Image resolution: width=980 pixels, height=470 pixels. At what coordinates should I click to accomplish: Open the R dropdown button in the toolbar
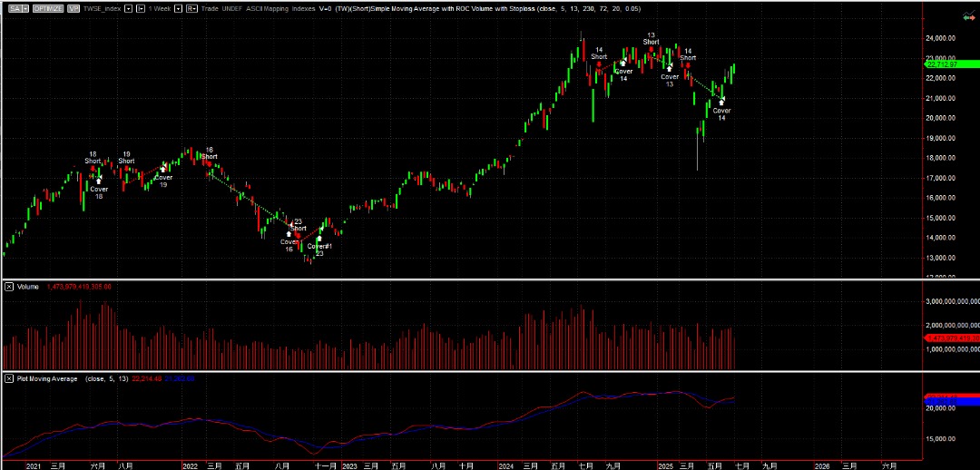(x=191, y=9)
